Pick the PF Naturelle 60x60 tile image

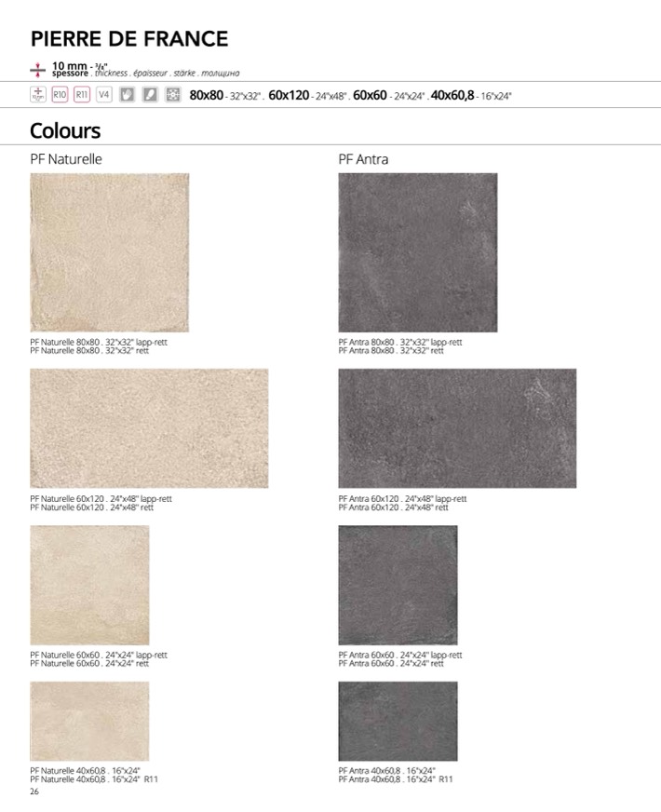pos(89,585)
